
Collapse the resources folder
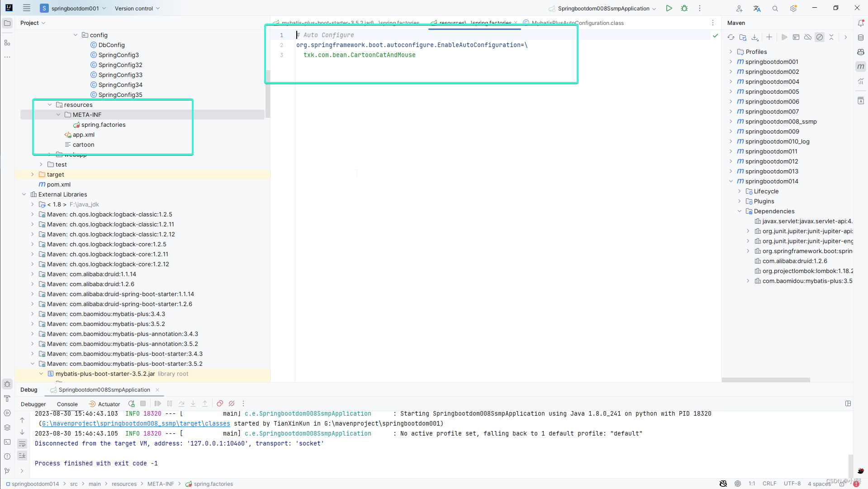coord(50,105)
